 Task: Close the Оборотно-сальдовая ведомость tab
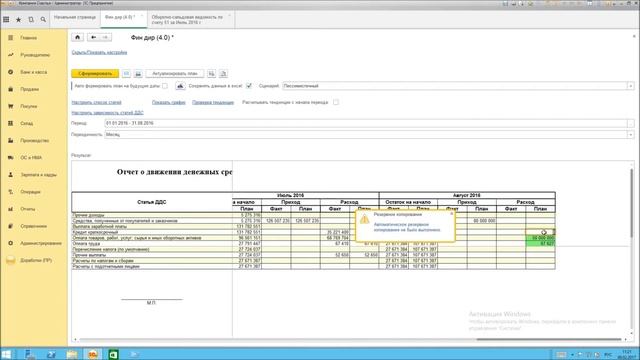click(x=229, y=16)
